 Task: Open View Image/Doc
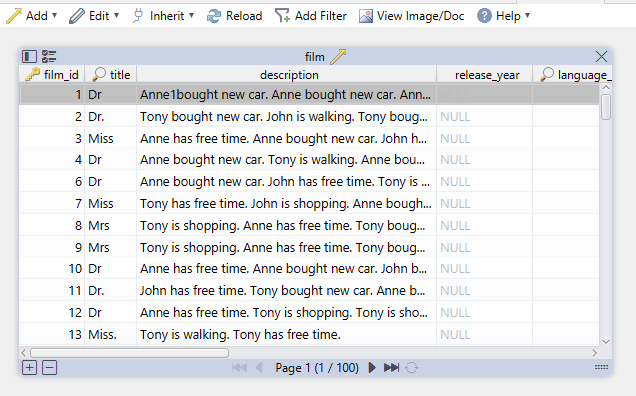click(x=411, y=16)
